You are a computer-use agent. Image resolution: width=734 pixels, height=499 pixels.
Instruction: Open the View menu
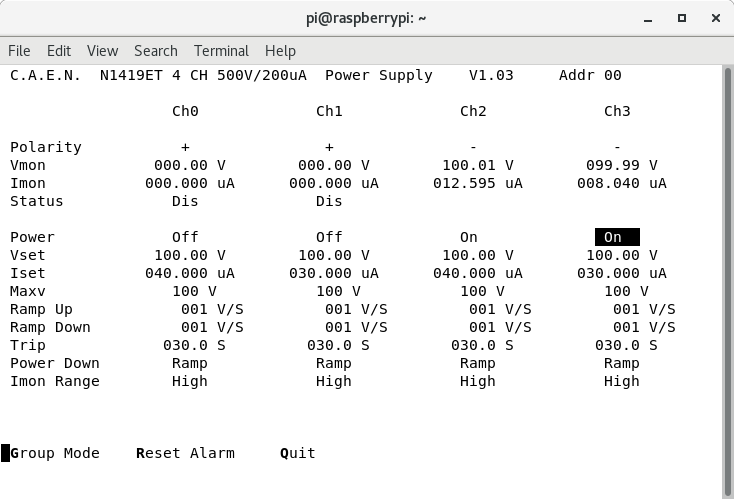103,51
